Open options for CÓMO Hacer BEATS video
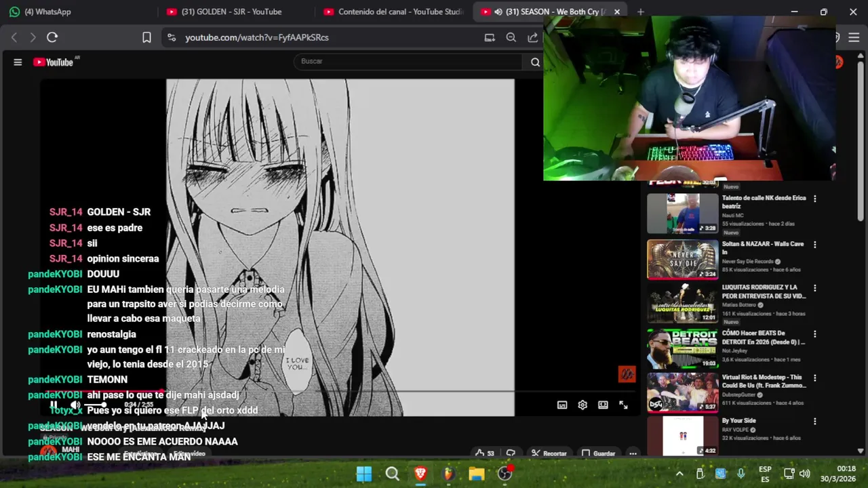The image size is (868, 488). pos(815,334)
